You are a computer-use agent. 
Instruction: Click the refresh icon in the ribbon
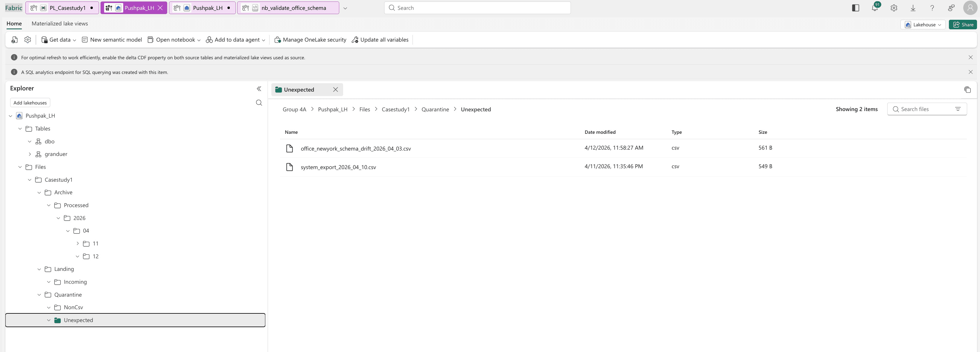pos(14,40)
